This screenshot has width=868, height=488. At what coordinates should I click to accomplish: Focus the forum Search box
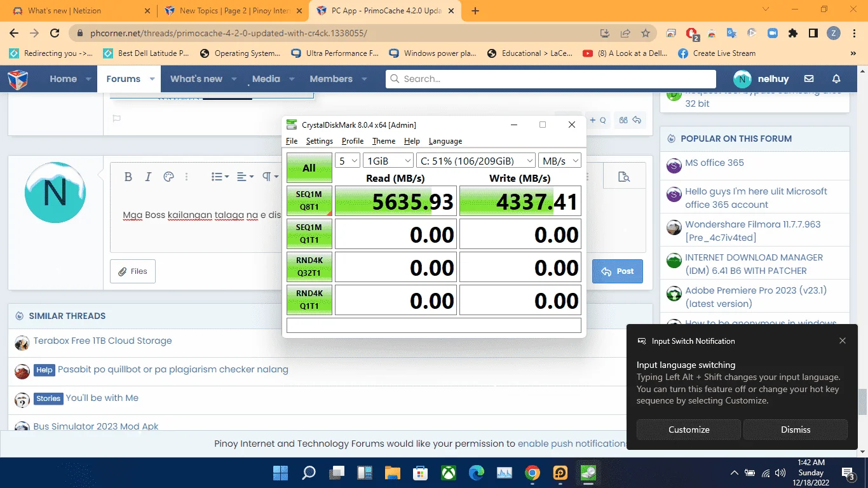coord(550,79)
